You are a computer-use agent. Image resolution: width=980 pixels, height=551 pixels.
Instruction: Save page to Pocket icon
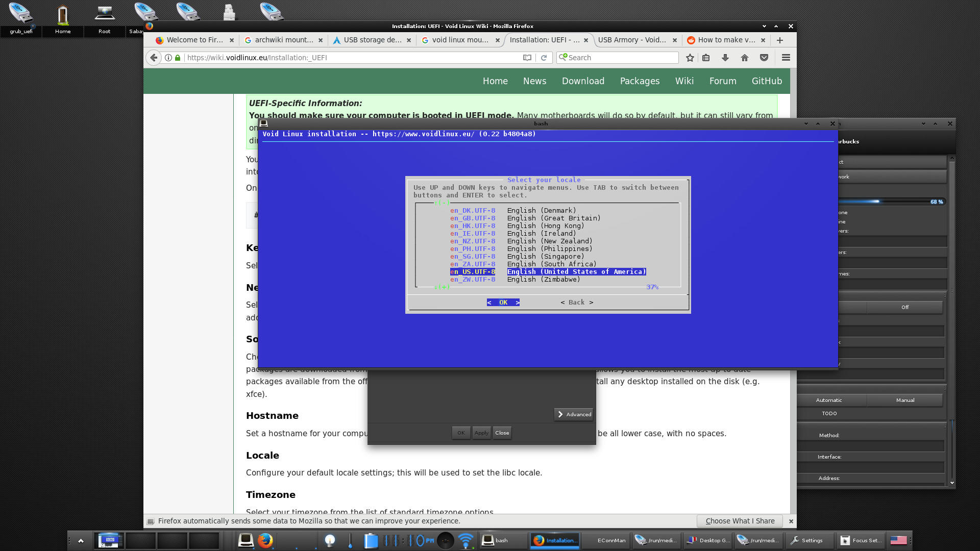pos(764,58)
